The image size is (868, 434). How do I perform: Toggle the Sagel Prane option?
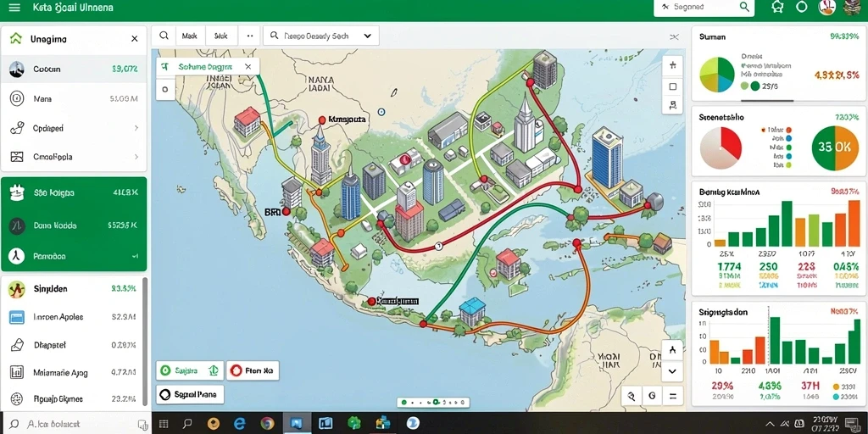(190, 394)
